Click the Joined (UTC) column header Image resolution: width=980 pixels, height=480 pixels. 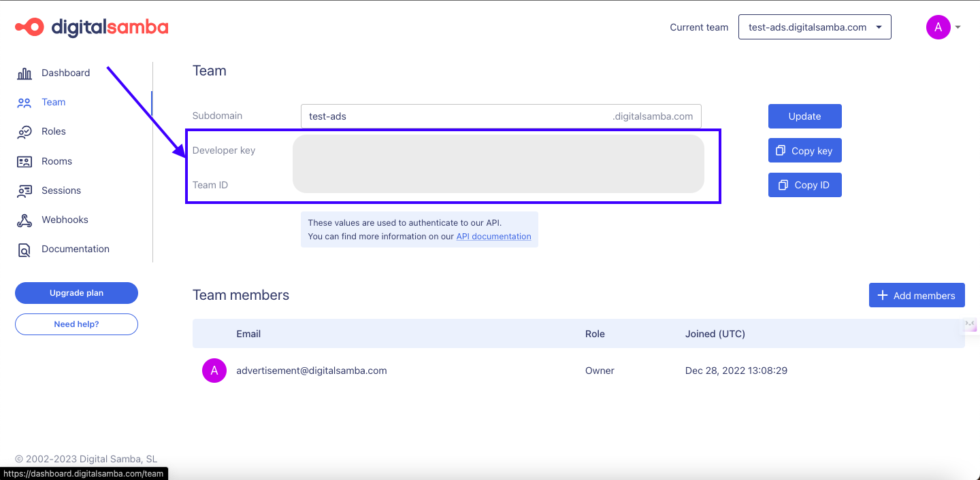tap(715, 334)
